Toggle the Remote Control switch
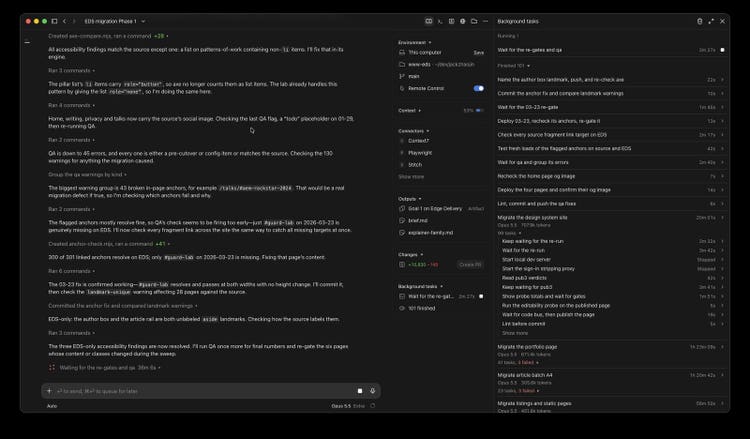The height and width of the screenshot is (439, 750). point(478,88)
